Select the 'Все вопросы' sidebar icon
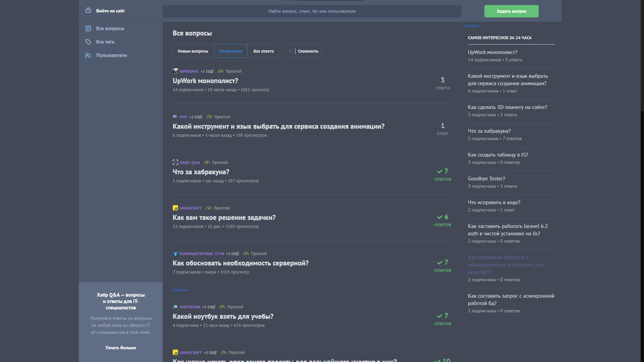Screen dimensions: 644x362 click(x=88, y=28)
